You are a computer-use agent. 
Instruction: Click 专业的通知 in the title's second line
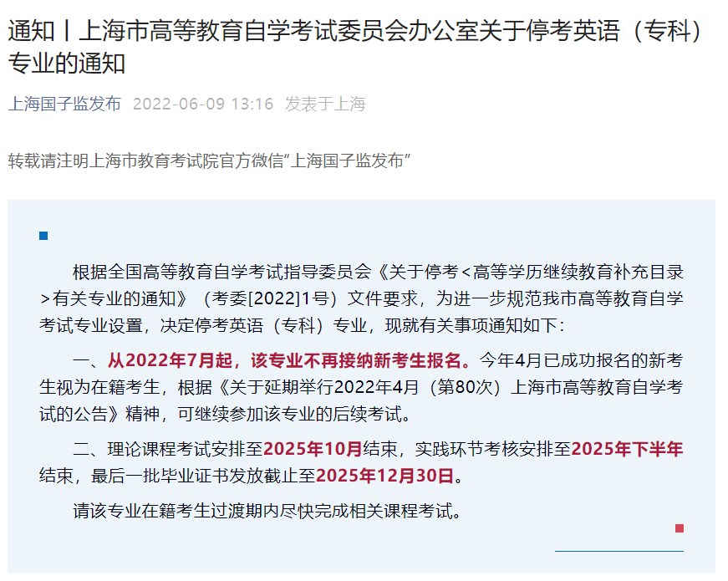click(67, 64)
